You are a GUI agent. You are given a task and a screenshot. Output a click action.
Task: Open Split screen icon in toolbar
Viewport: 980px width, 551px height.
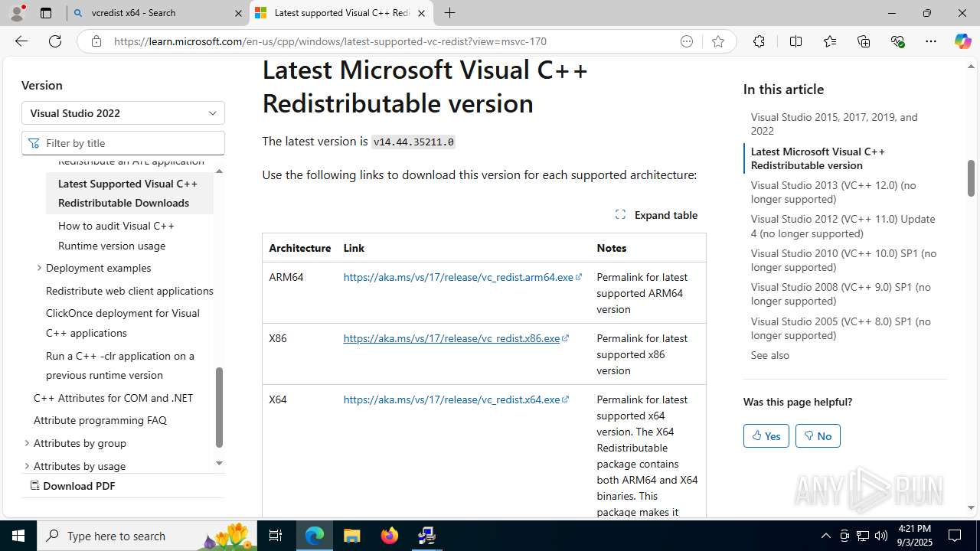click(795, 41)
